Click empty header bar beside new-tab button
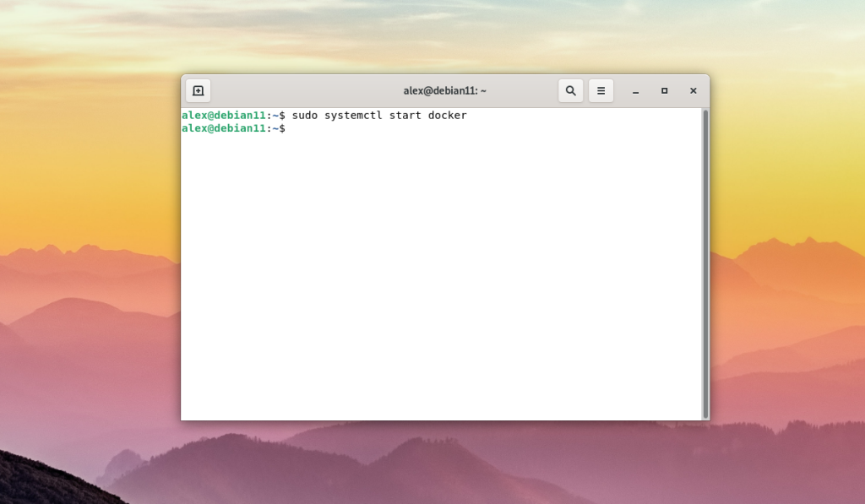This screenshot has width=865, height=504. (x=303, y=91)
